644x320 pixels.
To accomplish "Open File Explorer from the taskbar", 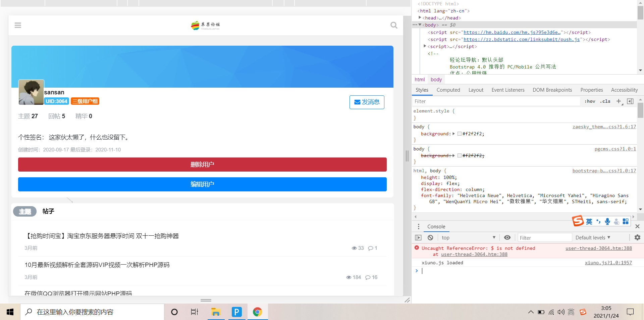I will tap(215, 312).
